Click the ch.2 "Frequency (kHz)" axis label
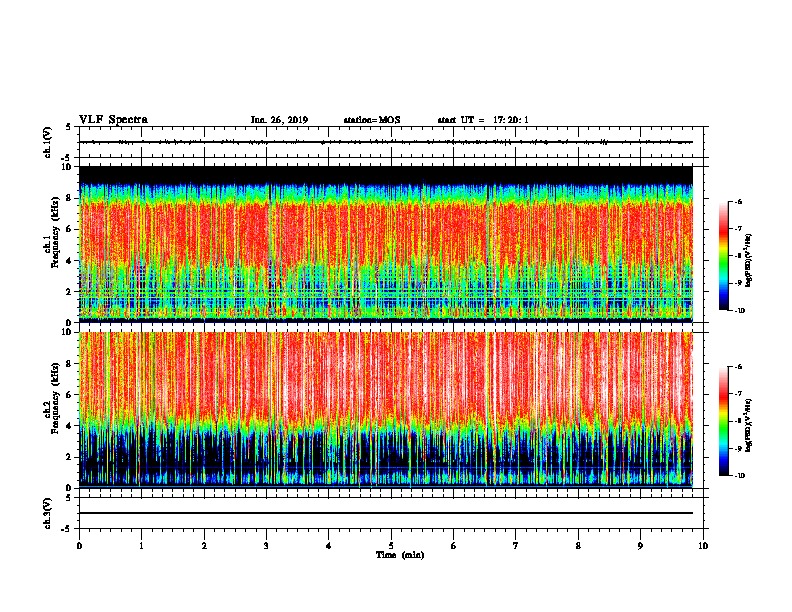This screenshot has width=792, height=612. (x=56, y=398)
